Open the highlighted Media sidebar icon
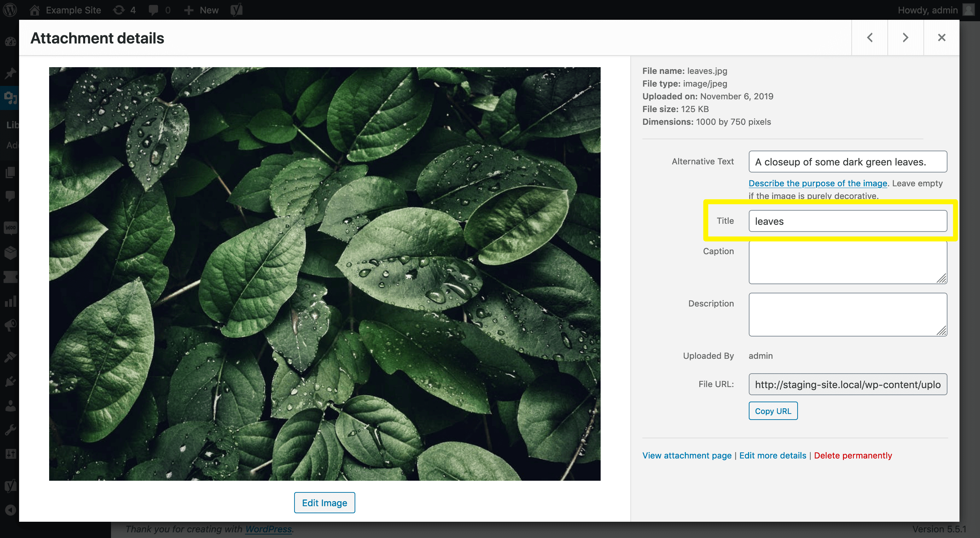 10,98
